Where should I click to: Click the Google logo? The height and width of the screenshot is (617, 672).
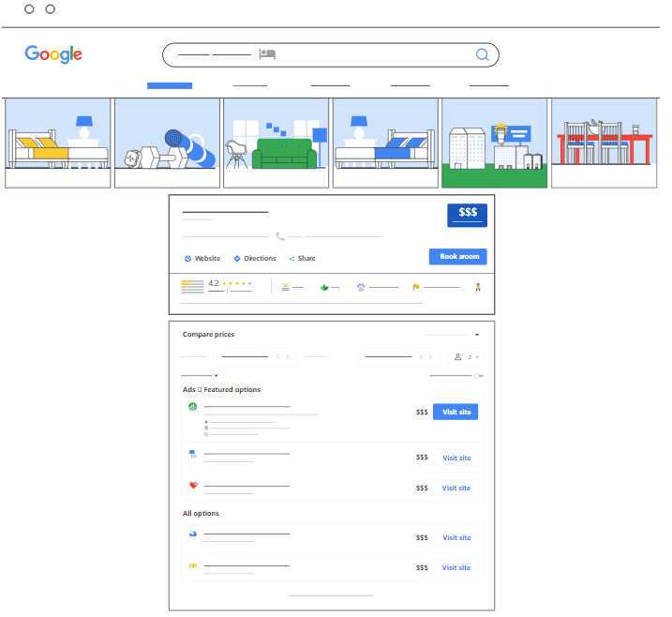click(53, 54)
